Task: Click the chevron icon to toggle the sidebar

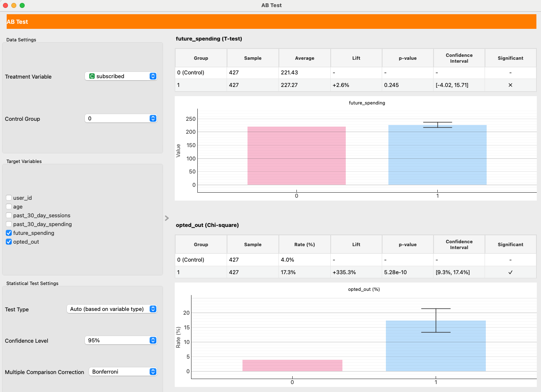Action: pos(167,218)
